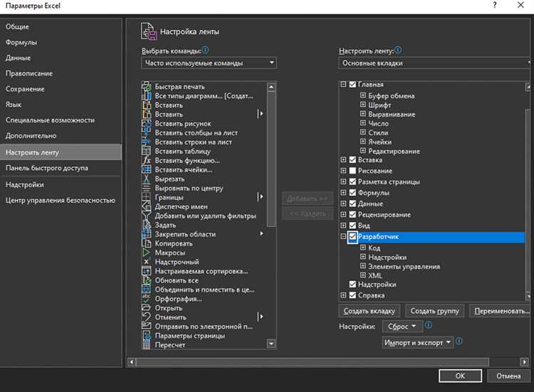
Task: Toggle the Справка tab checkbox
Action: point(353,295)
